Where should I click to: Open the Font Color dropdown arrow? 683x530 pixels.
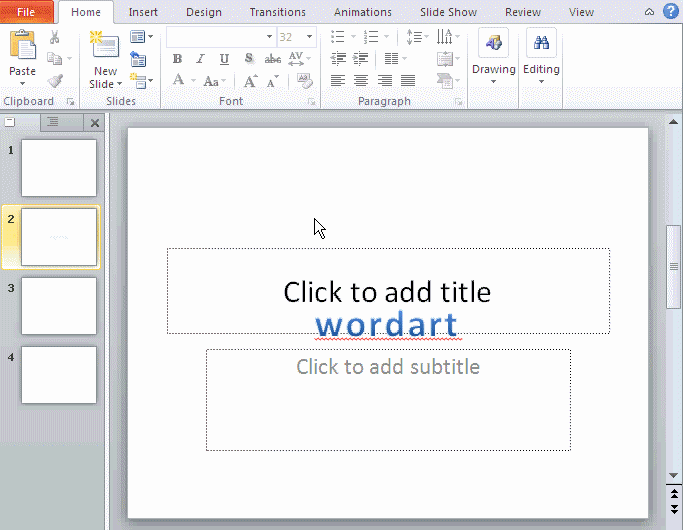pos(193,81)
